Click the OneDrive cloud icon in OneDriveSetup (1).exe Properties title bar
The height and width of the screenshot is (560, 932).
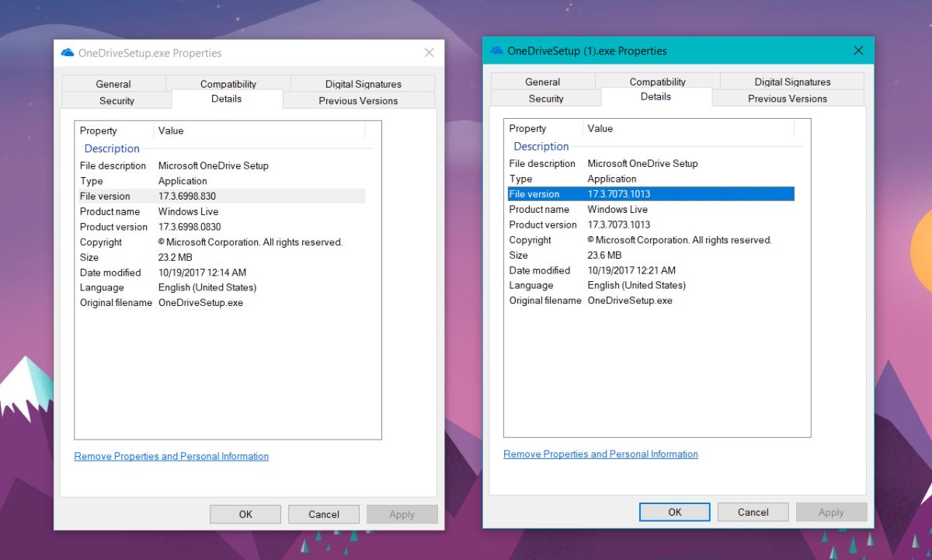497,51
